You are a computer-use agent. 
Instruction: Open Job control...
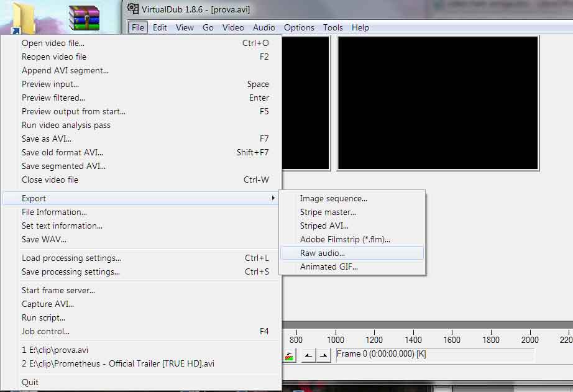[140, 331]
